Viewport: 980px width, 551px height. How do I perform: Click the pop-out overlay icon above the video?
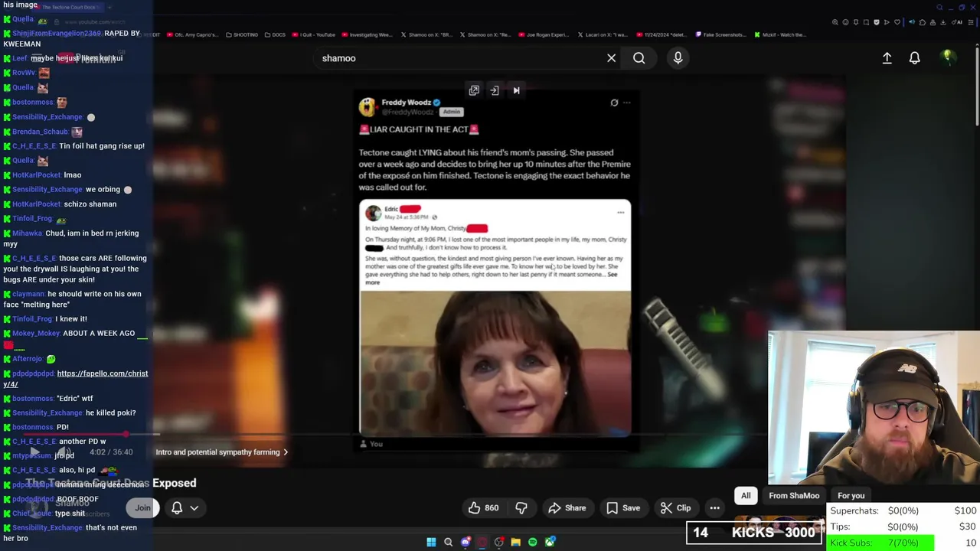tap(474, 90)
